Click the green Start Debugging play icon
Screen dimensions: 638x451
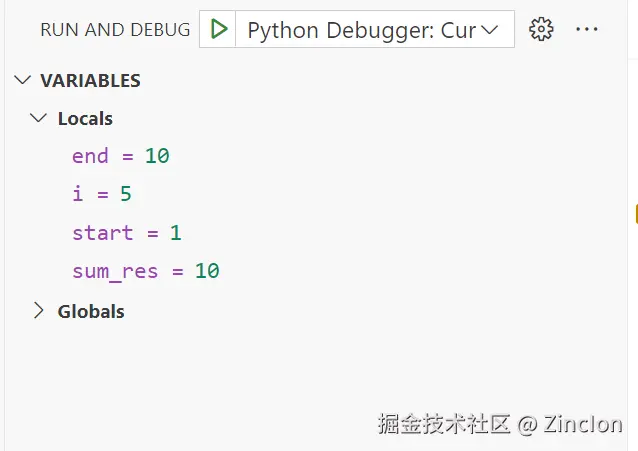click(x=219, y=29)
